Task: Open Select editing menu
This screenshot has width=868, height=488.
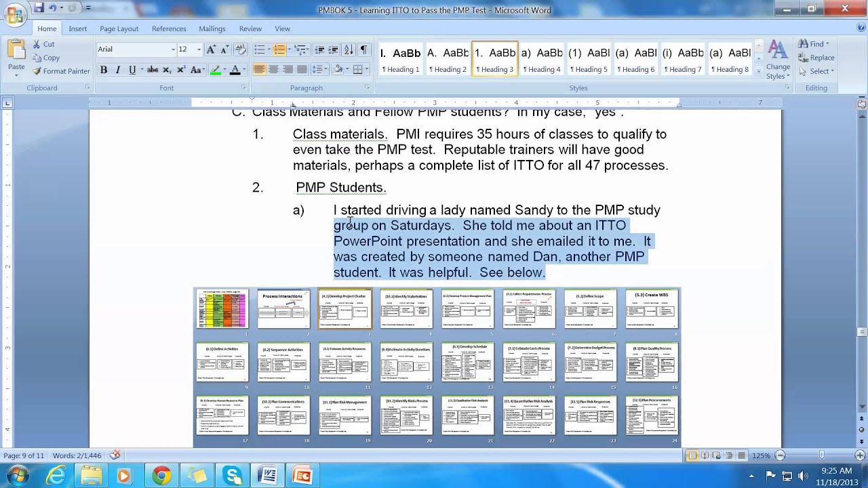Action: click(816, 71)
